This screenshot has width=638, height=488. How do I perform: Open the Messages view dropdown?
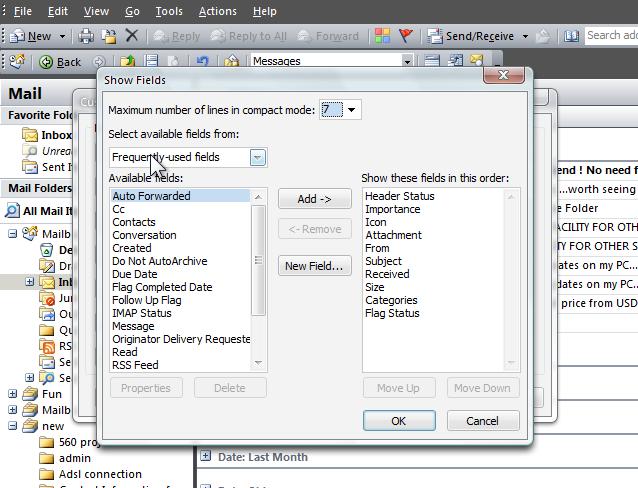coord(407,61)
